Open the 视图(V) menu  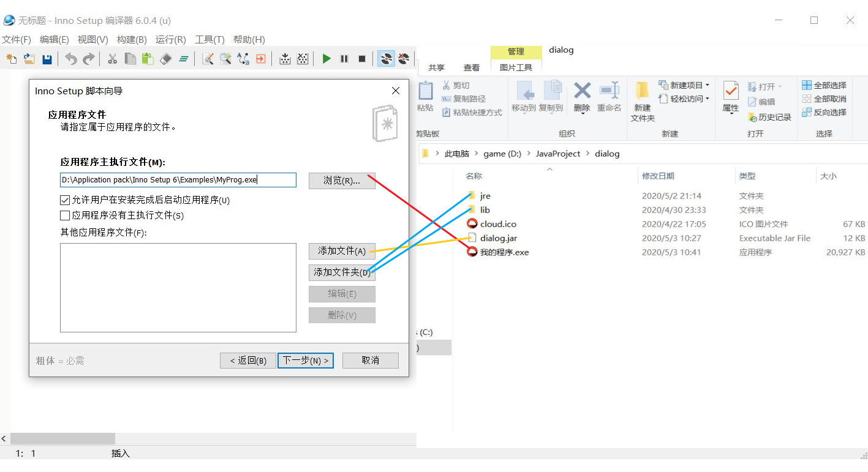(x=92, y=39)
